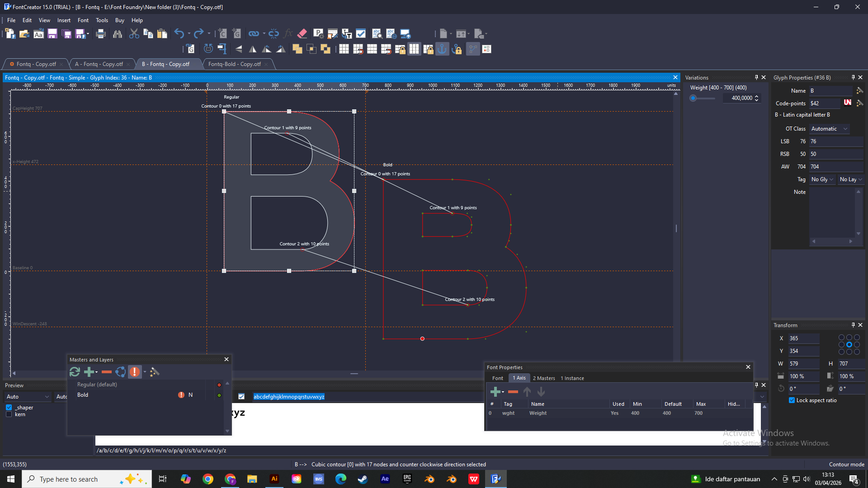Open the Font menu
The height and width of the screenshot is (488, 868).
83,20
